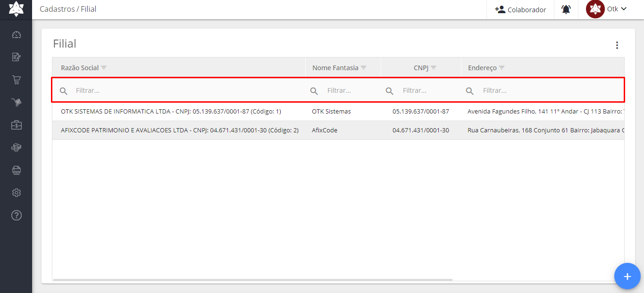This screenshot has width=644, height=293.
Task: Open the hand truck sidebar icon
Action: coord(17,102)
